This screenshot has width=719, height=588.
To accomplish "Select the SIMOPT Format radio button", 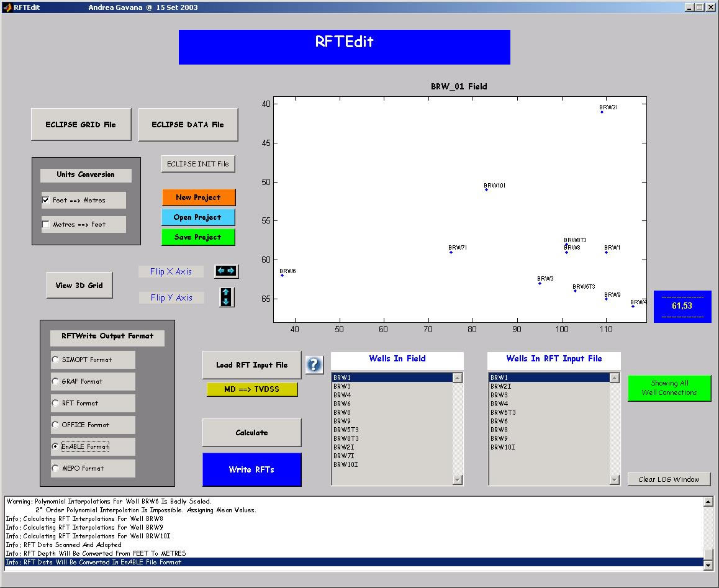I will pyautogui.click(x=56, y=360).
